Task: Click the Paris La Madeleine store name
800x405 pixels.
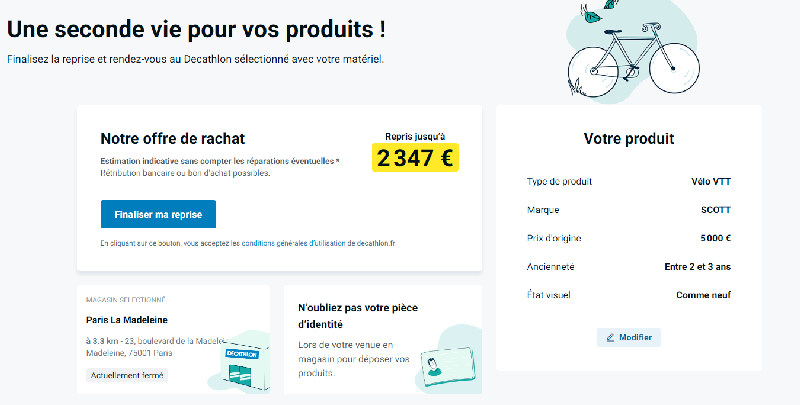Action: [127, 320]
